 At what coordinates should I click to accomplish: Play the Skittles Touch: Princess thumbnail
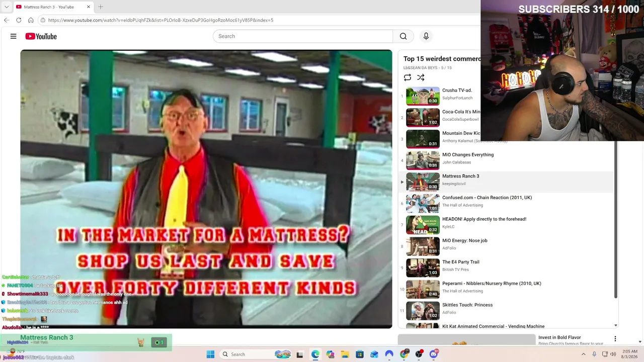tap(423, 311)
